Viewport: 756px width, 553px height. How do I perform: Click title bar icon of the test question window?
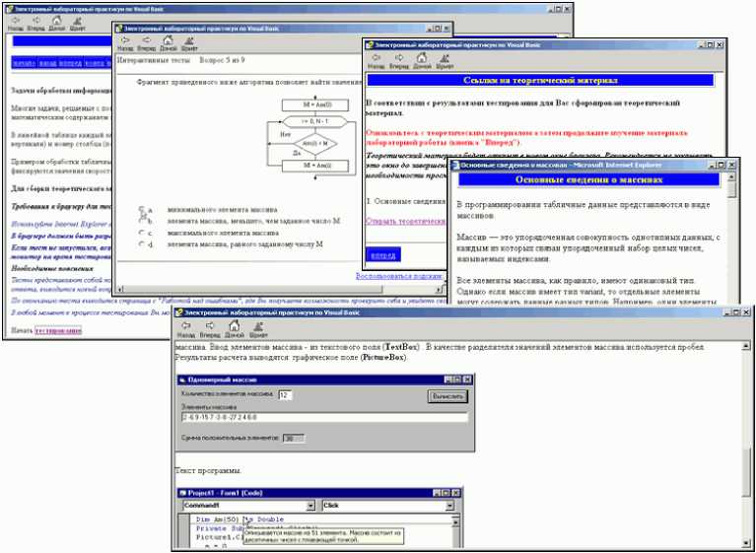[x=118, y=28]
